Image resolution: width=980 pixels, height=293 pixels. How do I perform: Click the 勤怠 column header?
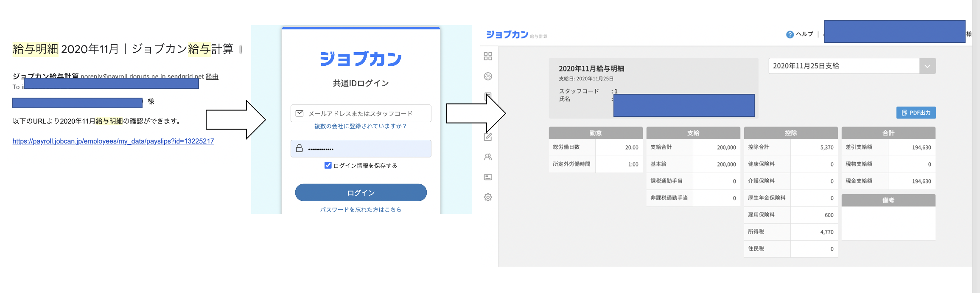(596, 133)
